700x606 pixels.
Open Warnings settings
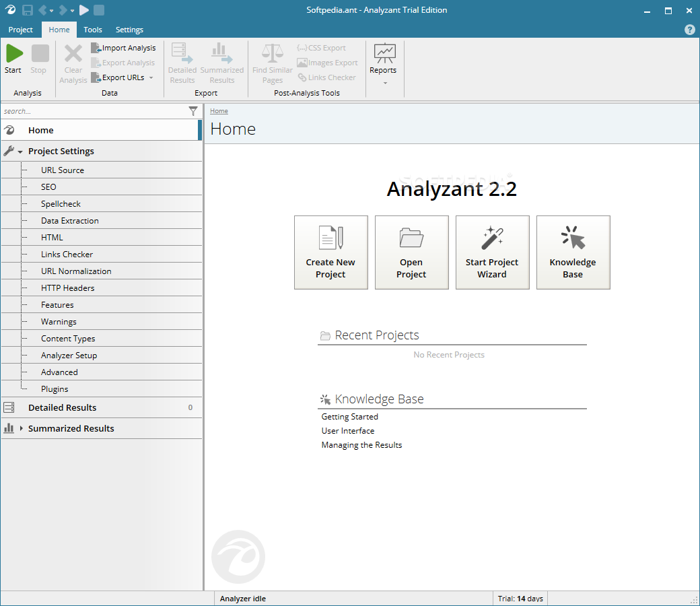coord(59,322)
